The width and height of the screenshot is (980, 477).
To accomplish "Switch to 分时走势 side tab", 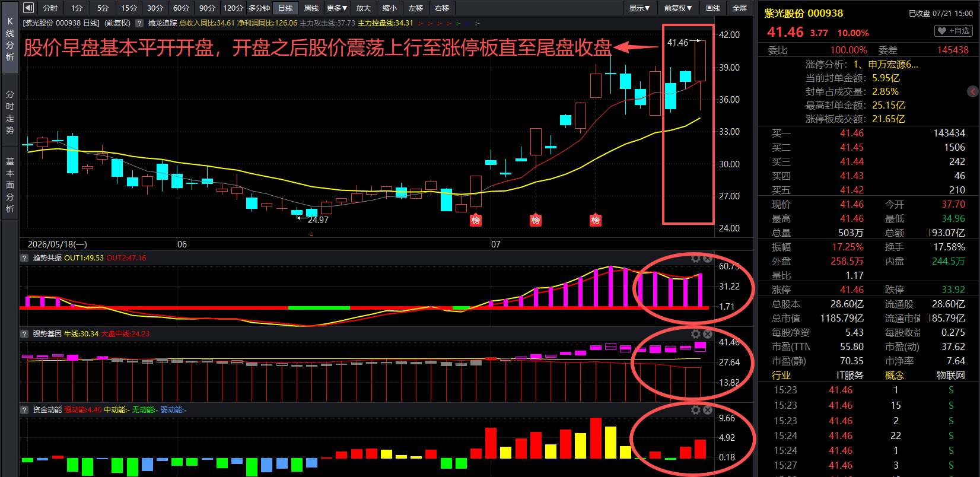I will click(9, 112).
